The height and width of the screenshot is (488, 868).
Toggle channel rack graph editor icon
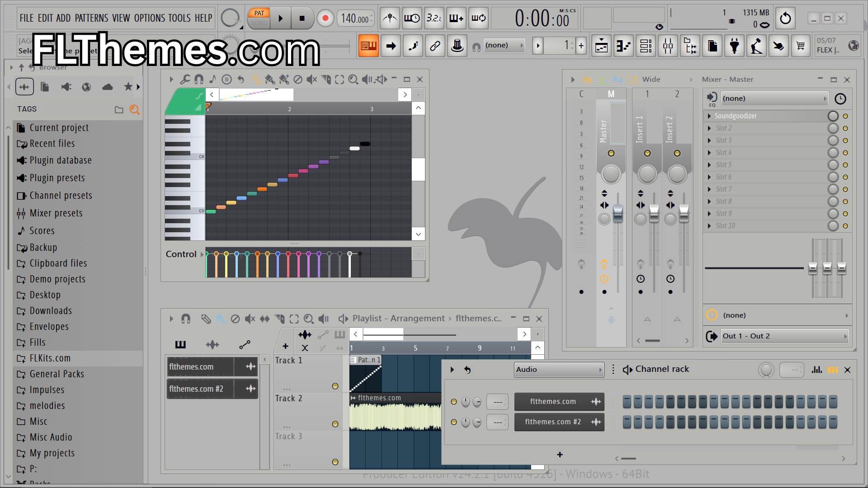click(816, 370)
